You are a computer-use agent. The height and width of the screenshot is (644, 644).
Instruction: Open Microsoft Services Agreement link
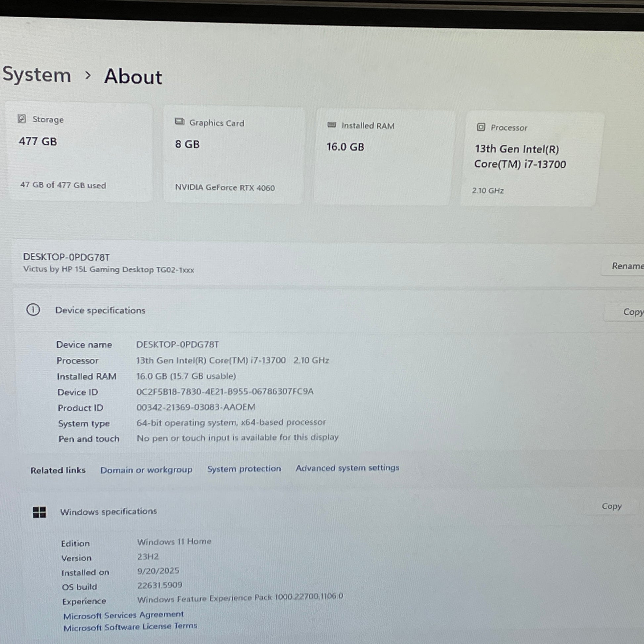pos(123,615)
